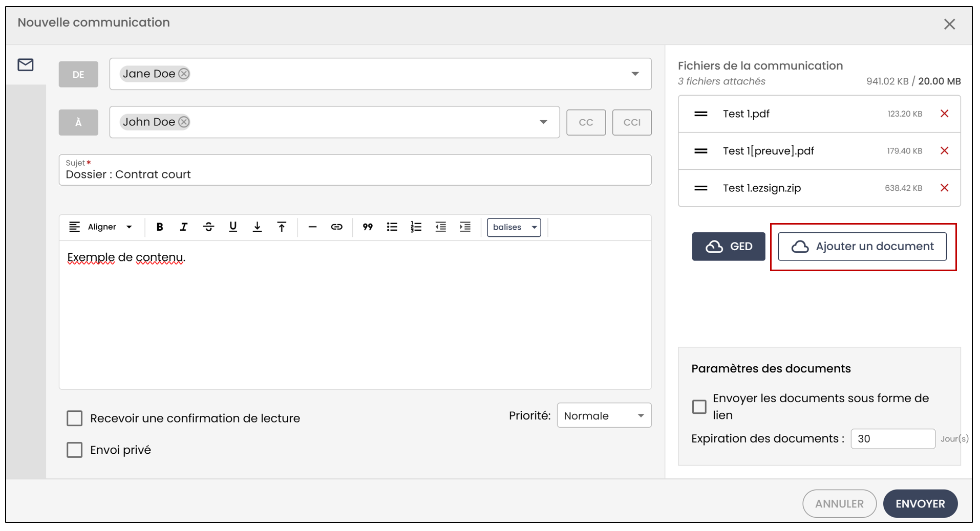Enable Envoyer les documents sous forme de lien
The image size is (980, 531).
click(699, 407)
